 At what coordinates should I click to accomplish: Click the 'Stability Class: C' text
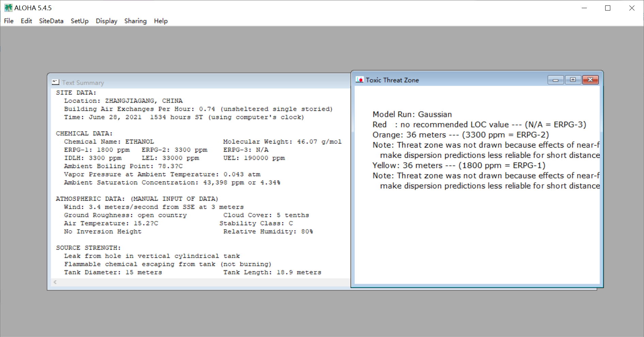[x=256, y=223]
